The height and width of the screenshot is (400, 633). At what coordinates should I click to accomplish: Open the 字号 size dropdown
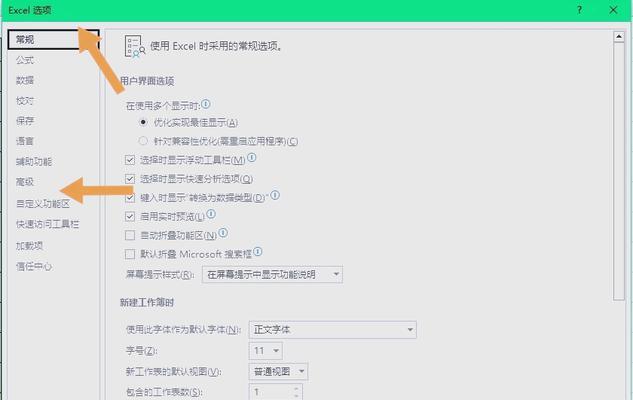pos(266,351)
